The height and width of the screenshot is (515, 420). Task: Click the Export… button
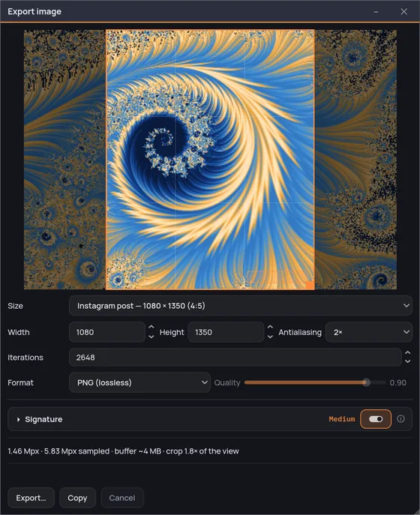point(31,498)
